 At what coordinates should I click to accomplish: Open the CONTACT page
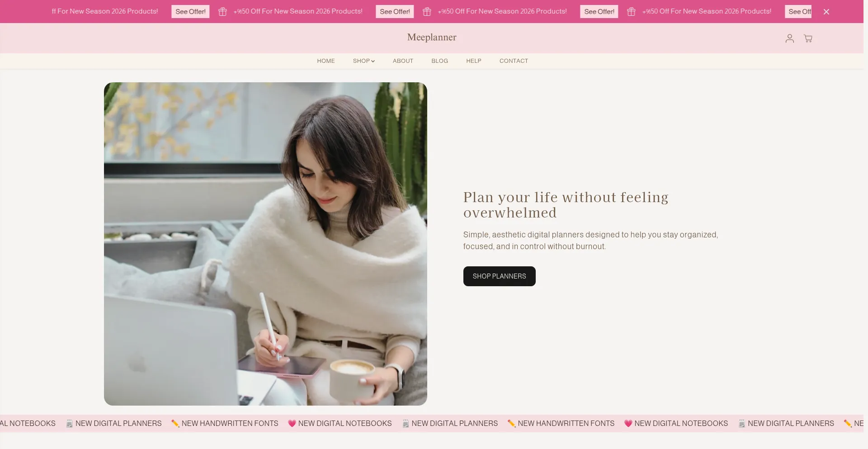[x=514, y=61]
